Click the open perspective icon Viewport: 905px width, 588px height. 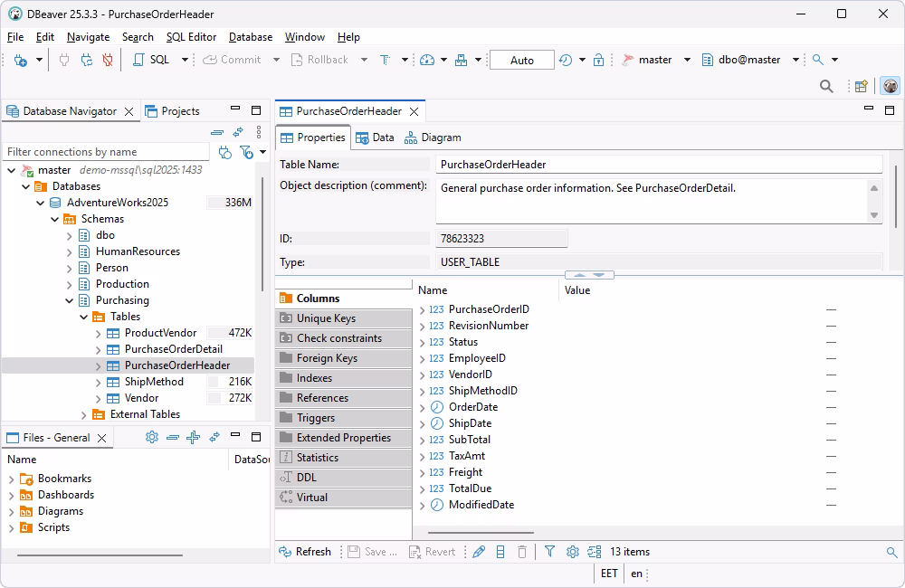point(862,87)
